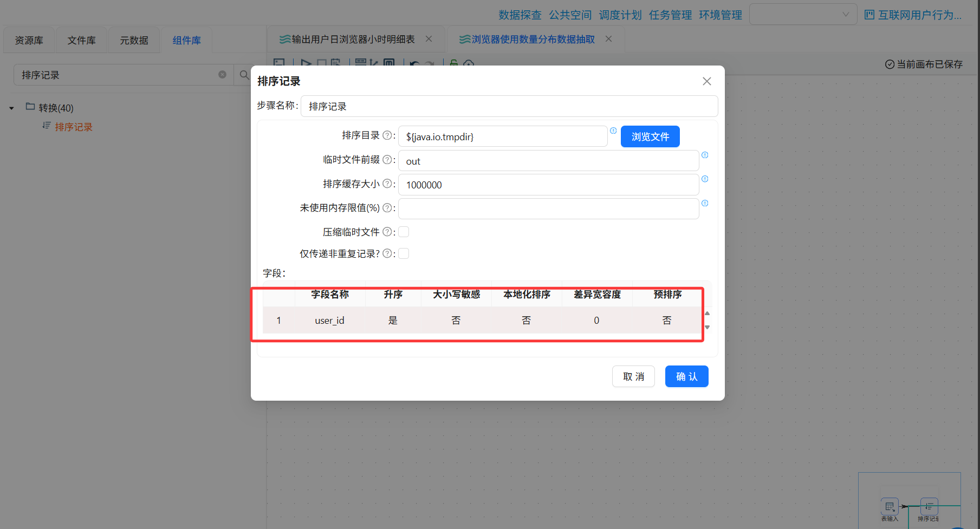This screenshot has height=529, width=980.
Task: Toggle the 压缩临时文件 checkbox
Action: point(404,232)
